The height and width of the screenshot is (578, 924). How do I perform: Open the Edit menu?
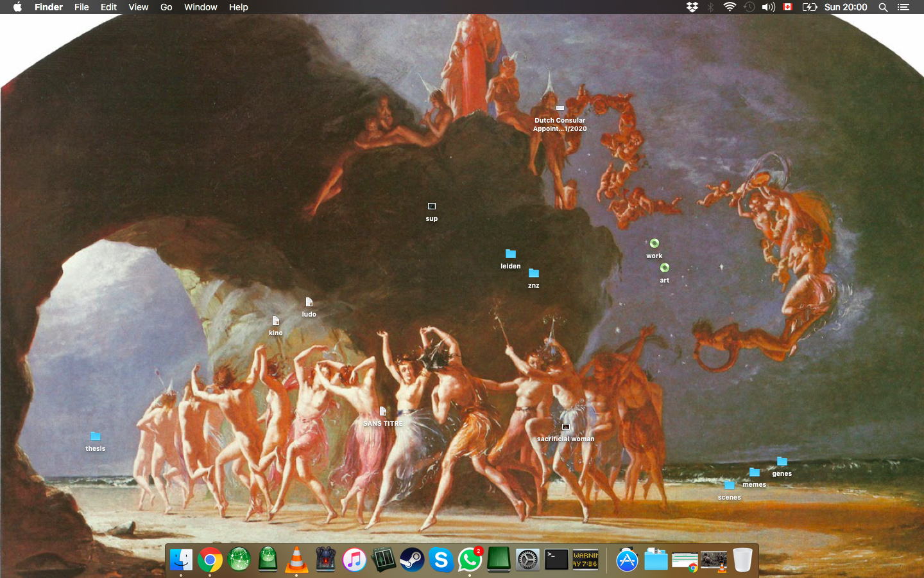pyautogui.click(x=108, y=7)
